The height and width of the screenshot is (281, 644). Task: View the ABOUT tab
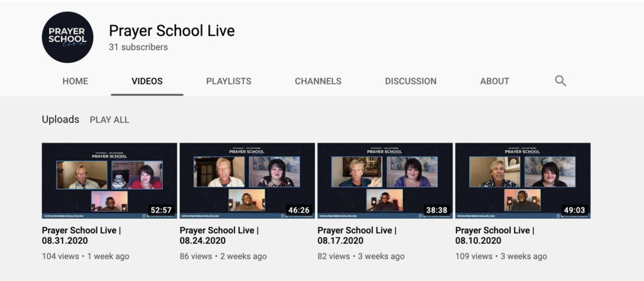[494, 81]
